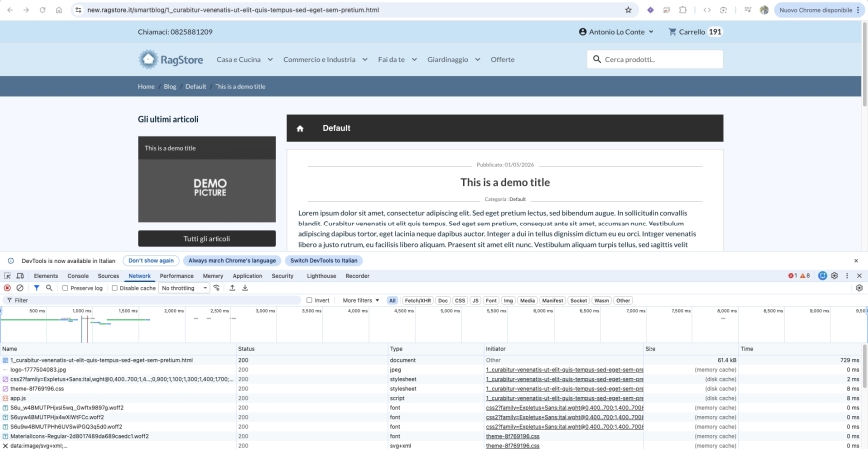The width and height of the screenshot is (868, 449).
Task: Filter requests by JS type
Action: coord(475,300)
